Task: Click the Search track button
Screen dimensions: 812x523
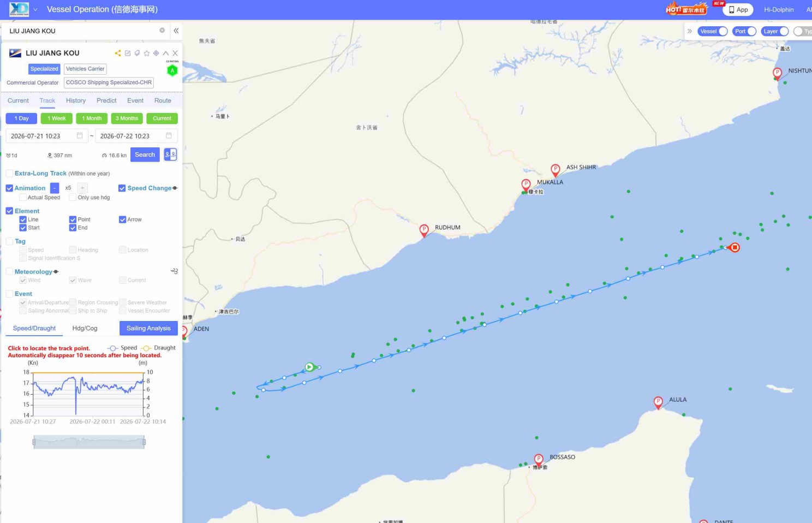Action: click(145, 154)
